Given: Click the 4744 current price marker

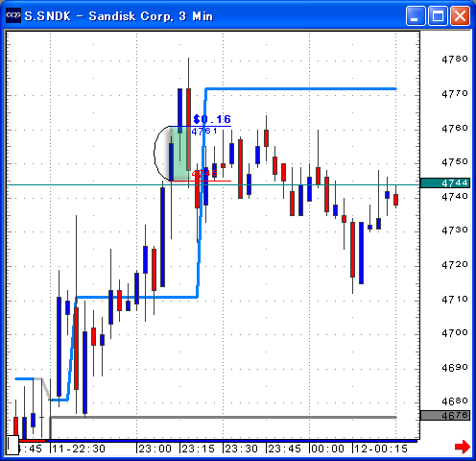Looking at the screenshot, I should tap(445, 182).
